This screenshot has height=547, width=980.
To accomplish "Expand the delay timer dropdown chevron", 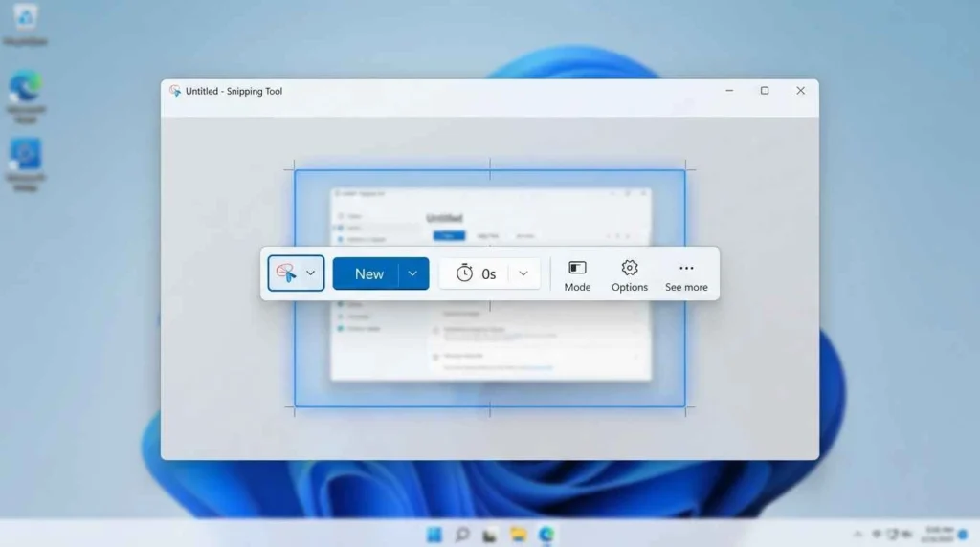I will point(523,273).
